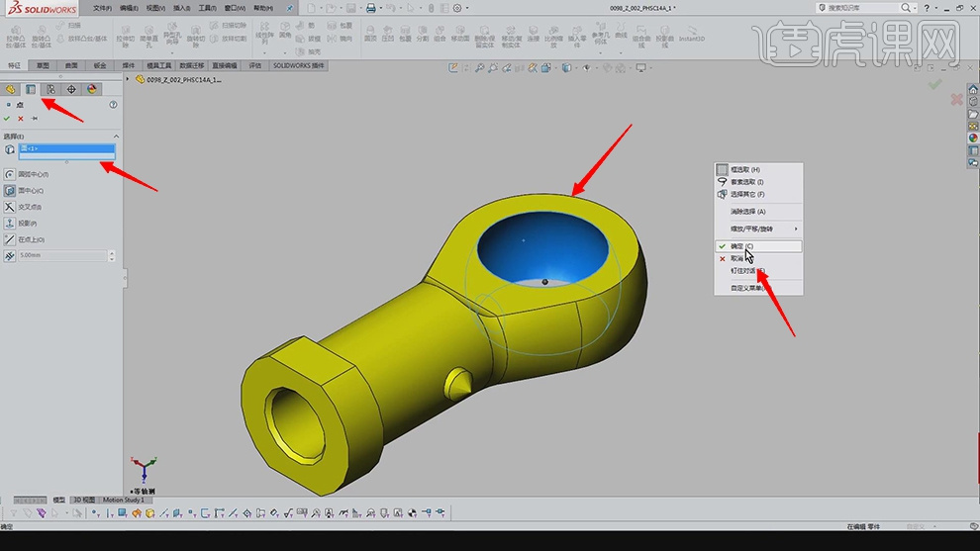Screen dimensions: 980x551
Task: Choose 消除选择 (A) in context menu
Action: 747,212
